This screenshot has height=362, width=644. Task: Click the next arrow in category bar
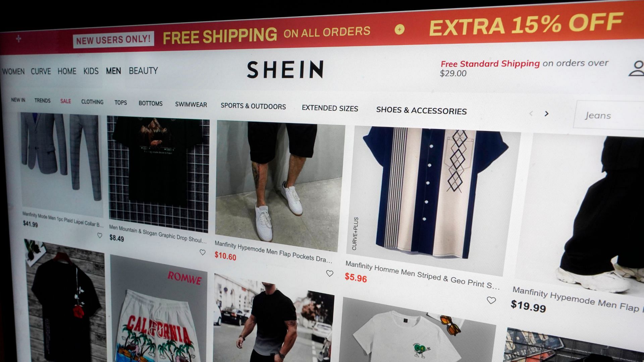pos(546,114)
